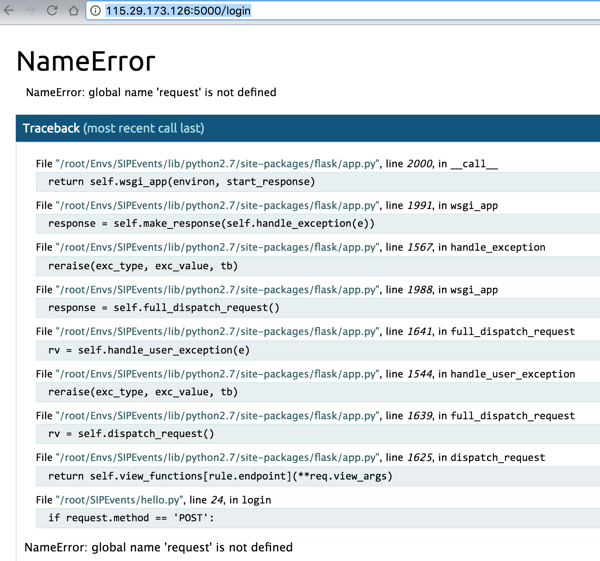Click the browser forward arrow
Screen dimensions: 600x561
[31, 11]
